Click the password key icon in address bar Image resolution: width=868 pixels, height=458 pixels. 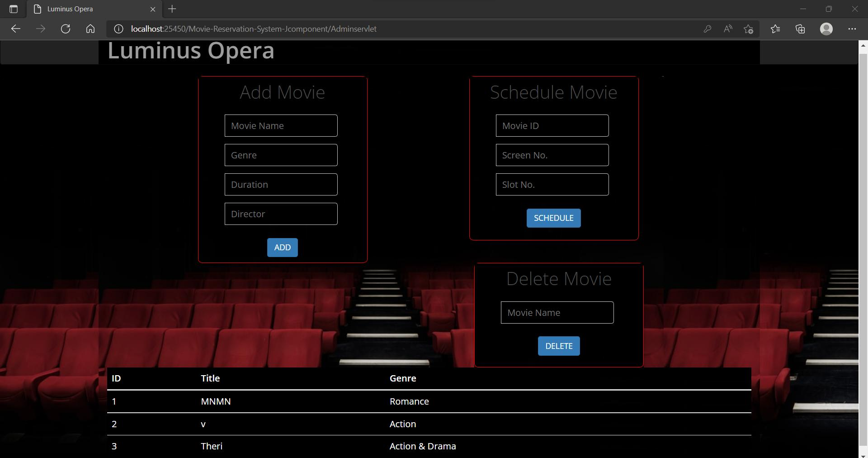point(707,29)
